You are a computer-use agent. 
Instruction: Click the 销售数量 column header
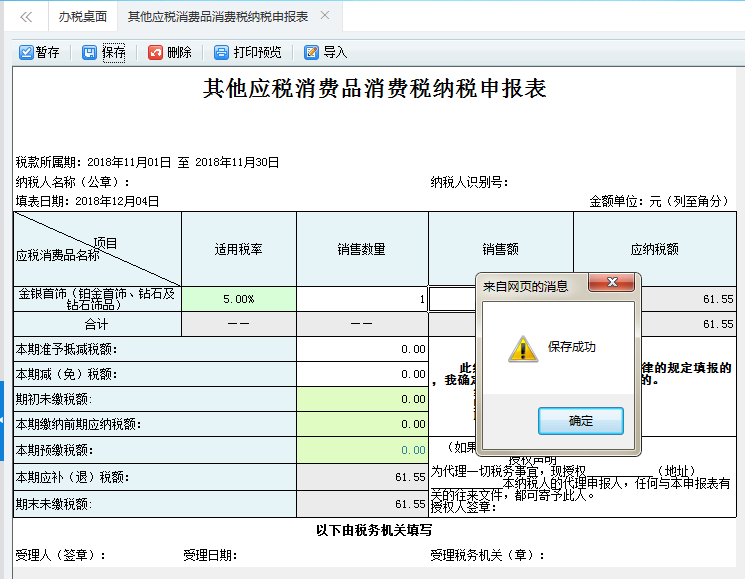pos(362,249)
